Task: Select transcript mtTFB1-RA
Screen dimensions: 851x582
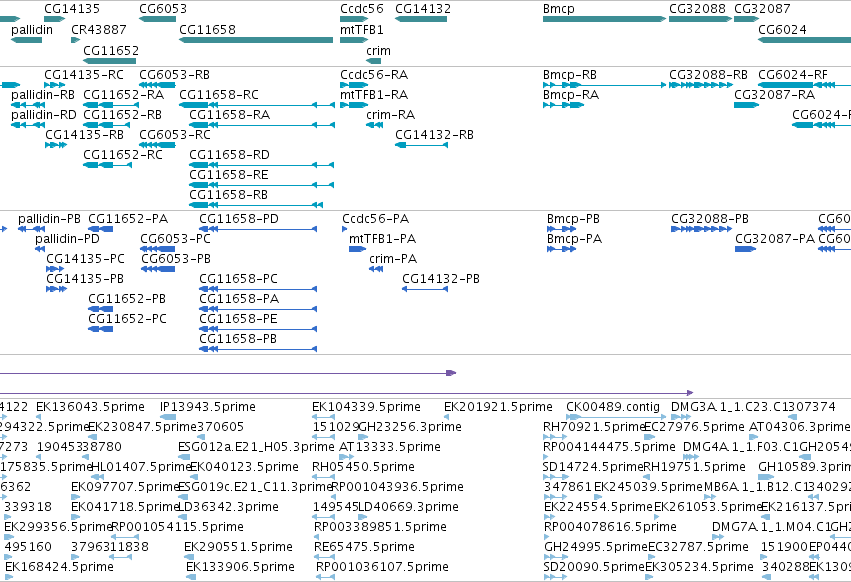Action: click(354, 105)
